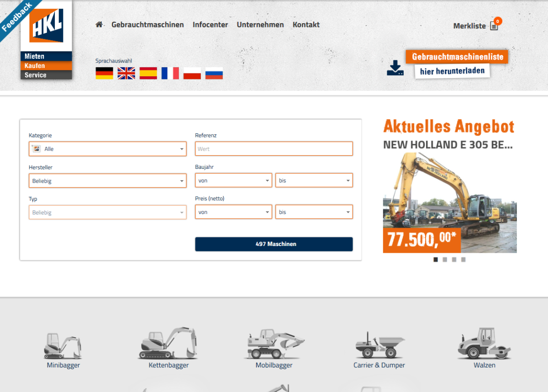Click the Minibagger text label

coord(63,365)
